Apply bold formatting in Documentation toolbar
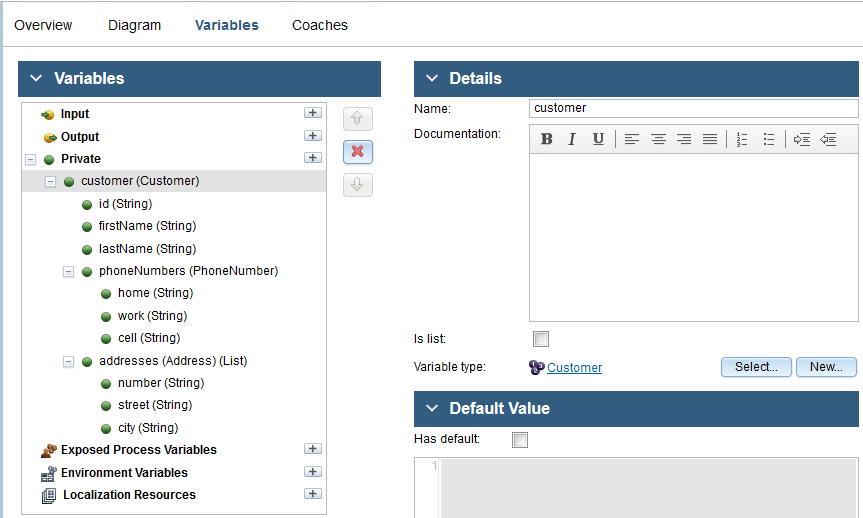The image size is (863, 518). pos(546,139)
